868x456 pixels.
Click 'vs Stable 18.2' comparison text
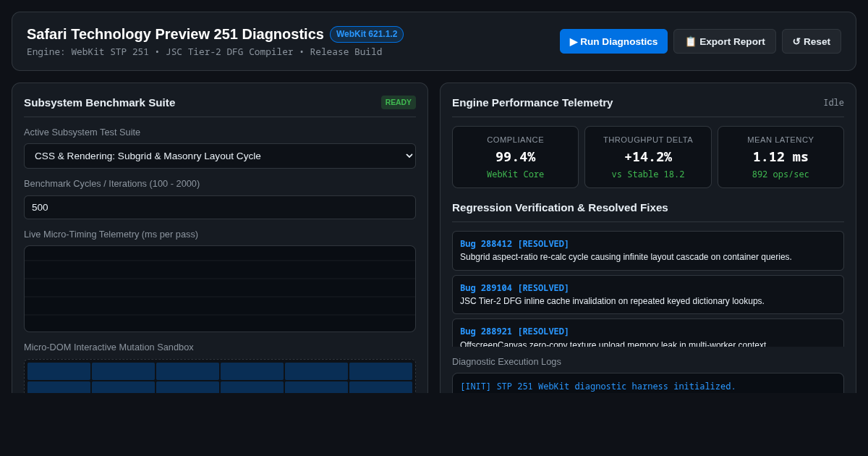coord(648,174)
